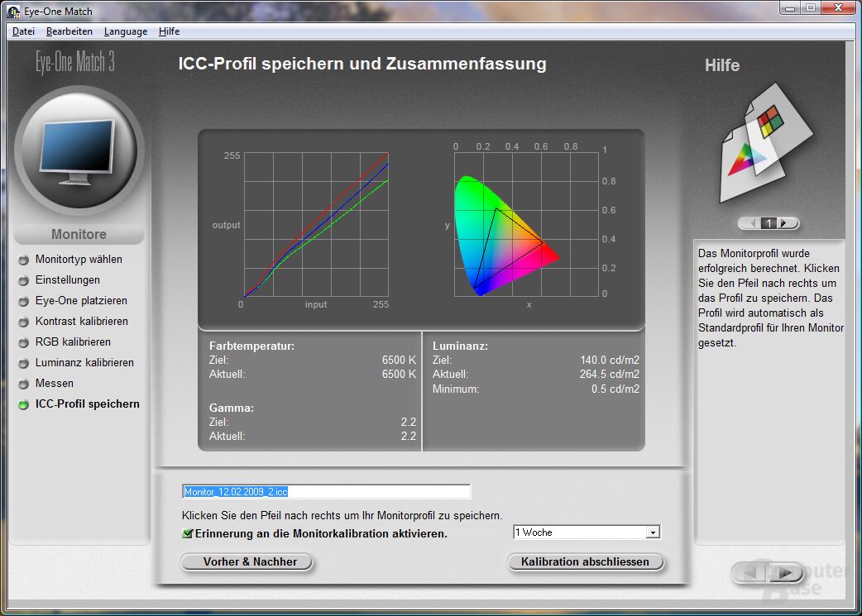Click the back arrow navigation button
This screenshot has width=862, height=616.
[x=749, y=572]
